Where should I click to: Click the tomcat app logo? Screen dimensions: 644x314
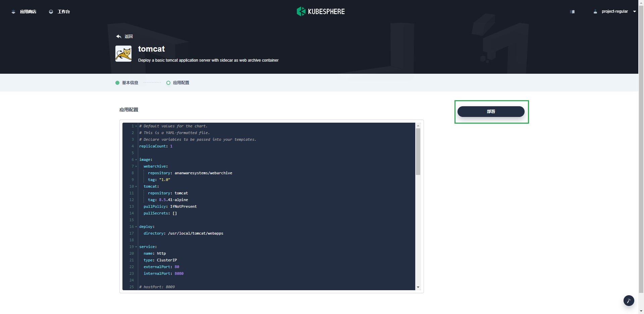pyautogui.click(x=123, y=54)
